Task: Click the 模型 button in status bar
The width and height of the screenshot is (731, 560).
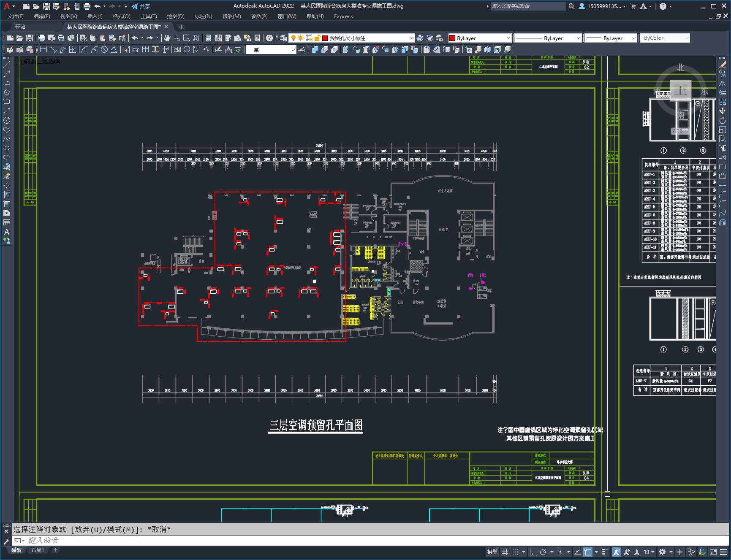Action: pyautogui.click(x=492, y=552)
